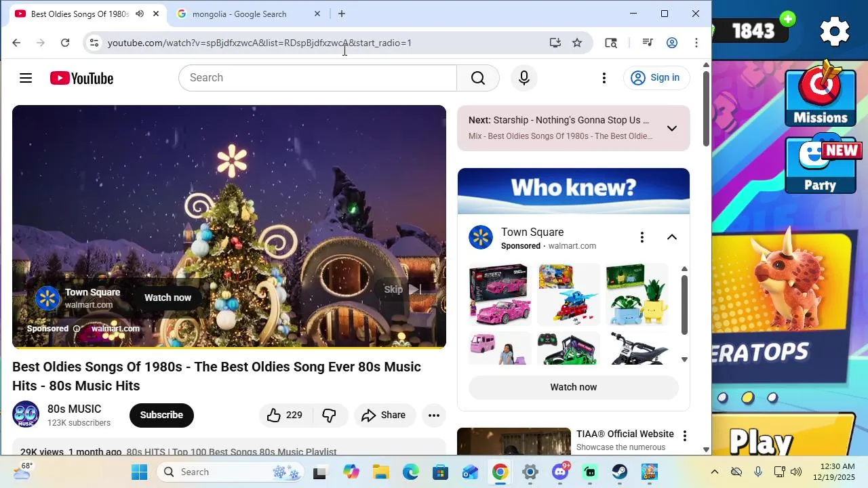Screen dimensions: 868x488
Task: Skip the Walmart video ad
Action: click(403, 289)
